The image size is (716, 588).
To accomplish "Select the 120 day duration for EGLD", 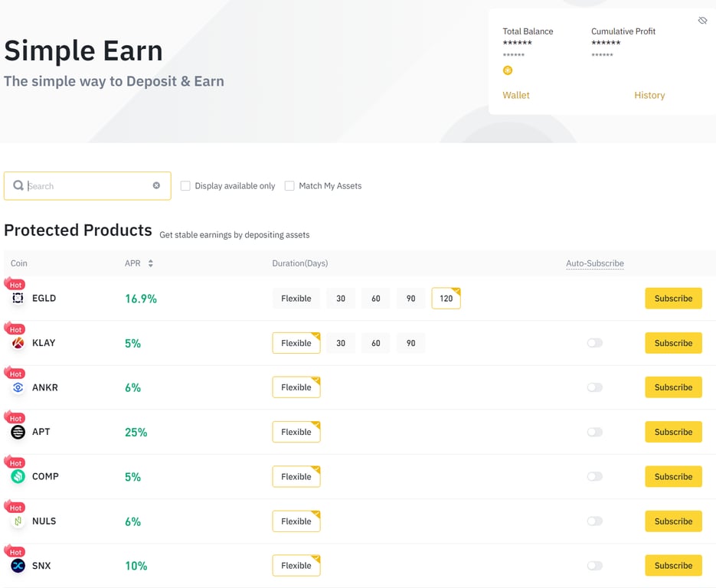I will coord(446,299).
